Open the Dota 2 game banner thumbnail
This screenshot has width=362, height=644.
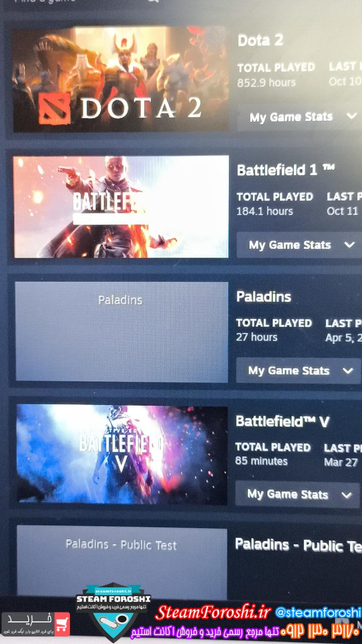pos(120,79)
